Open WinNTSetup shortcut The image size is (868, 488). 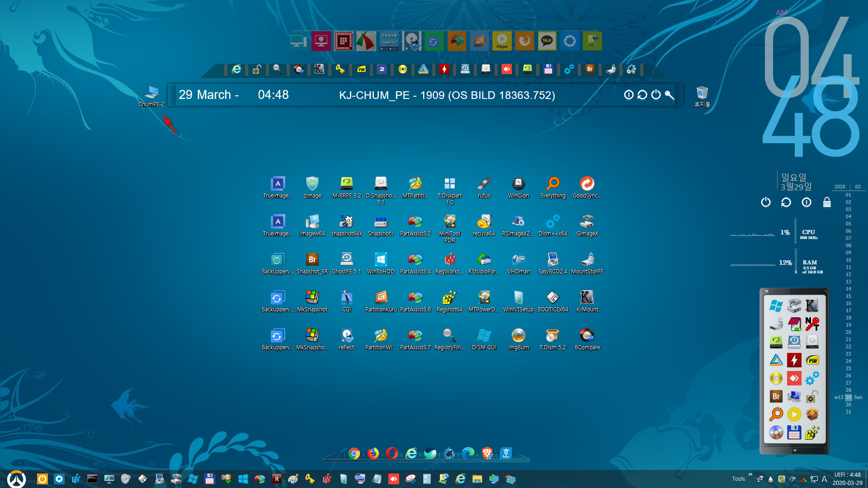(x=518, y=301)
